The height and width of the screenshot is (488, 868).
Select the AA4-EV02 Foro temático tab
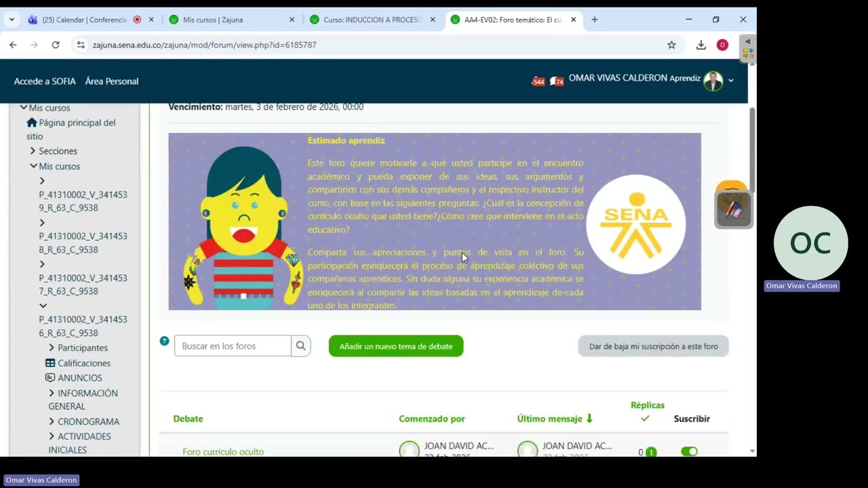point(513,20)
